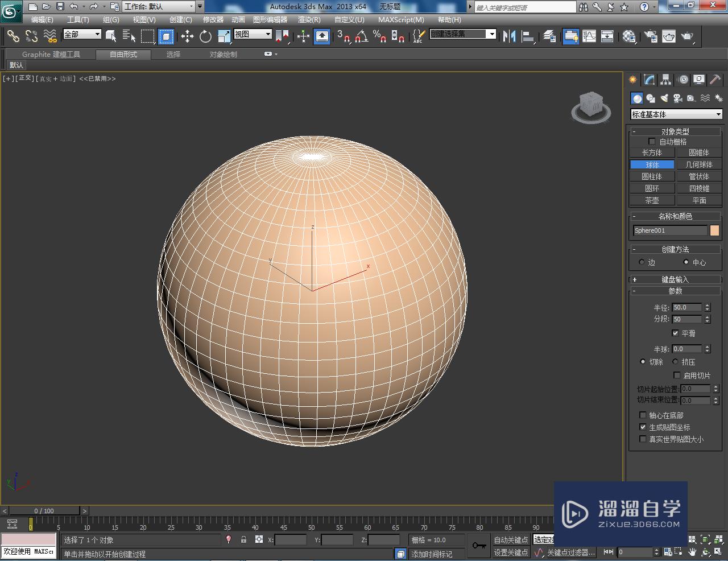Uncheck the 平滑 checkbox
Viewport: 728px width, 561px height.
675,333
